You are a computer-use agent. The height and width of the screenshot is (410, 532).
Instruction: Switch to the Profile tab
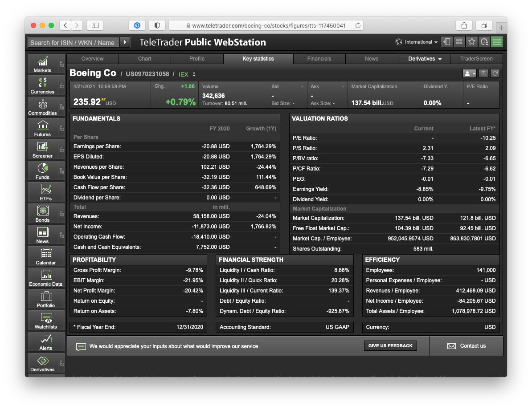[197, 59]
